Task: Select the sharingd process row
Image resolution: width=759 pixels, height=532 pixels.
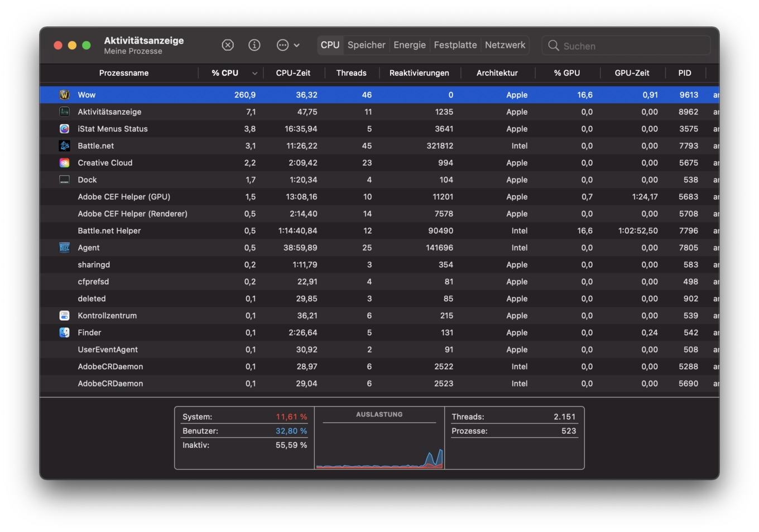Action: click(379, 265)
